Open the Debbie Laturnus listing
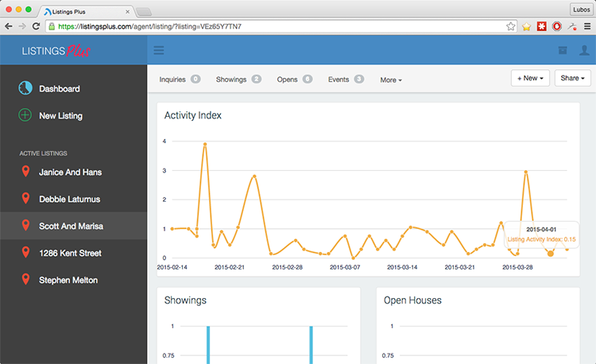Viewport: 596px width, 364px height. [70, 199]
